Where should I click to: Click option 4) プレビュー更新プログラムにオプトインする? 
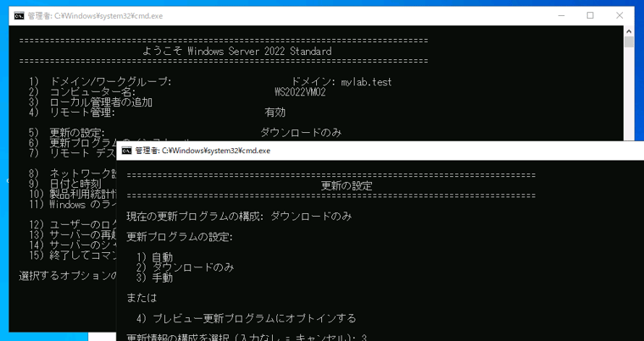tap(247, 318)
